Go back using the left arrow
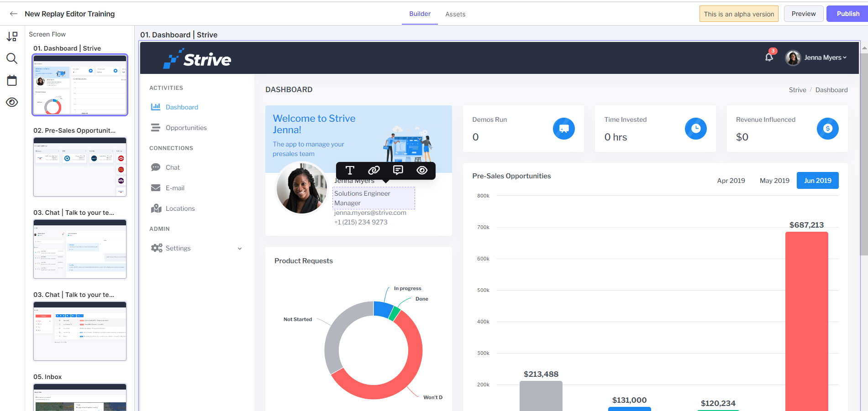868x411 pixels. coord(14,14)
